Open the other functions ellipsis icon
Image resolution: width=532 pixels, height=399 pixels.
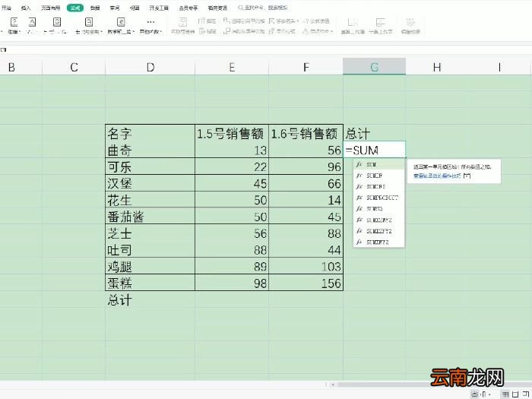[150, 22]
